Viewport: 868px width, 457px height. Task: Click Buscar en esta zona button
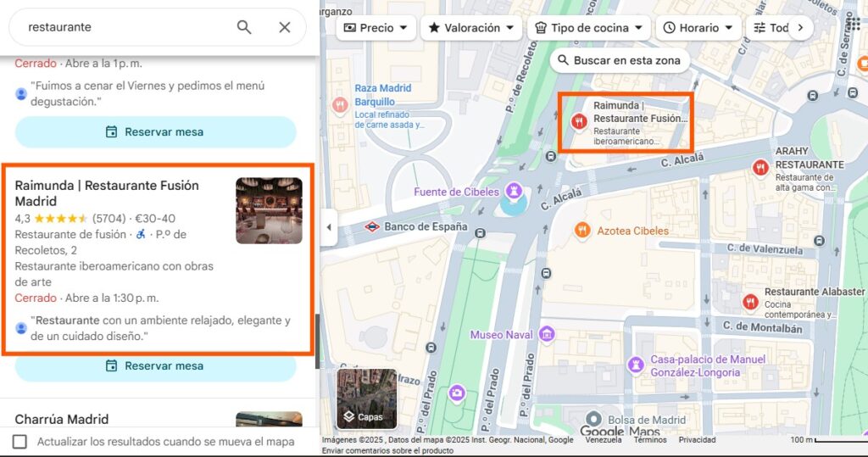click(x=619, y=60)
